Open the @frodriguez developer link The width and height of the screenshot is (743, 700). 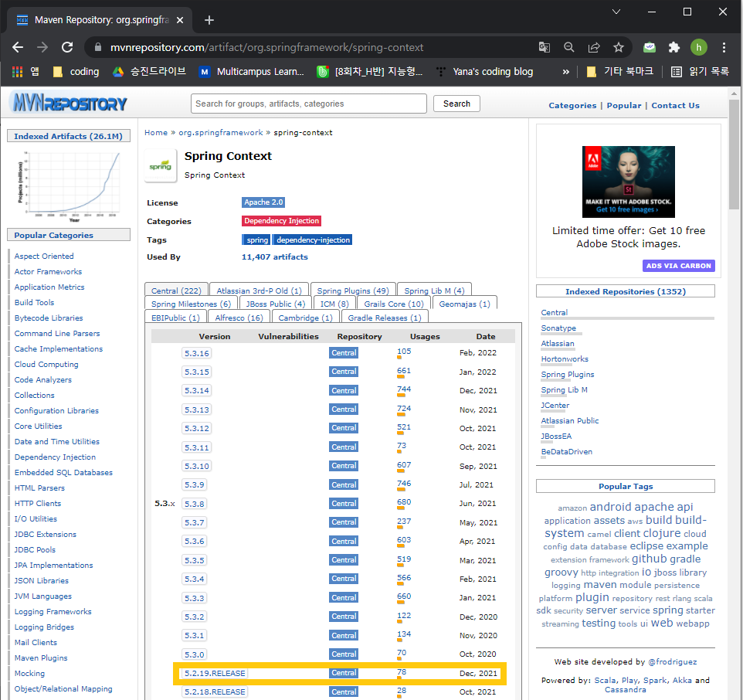click(x=673, y=661)
